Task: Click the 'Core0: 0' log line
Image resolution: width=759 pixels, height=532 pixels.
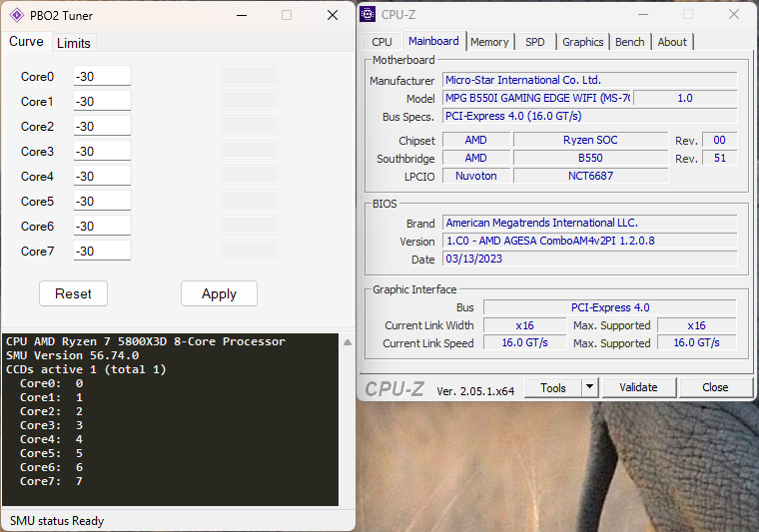Action: point(51,383)
